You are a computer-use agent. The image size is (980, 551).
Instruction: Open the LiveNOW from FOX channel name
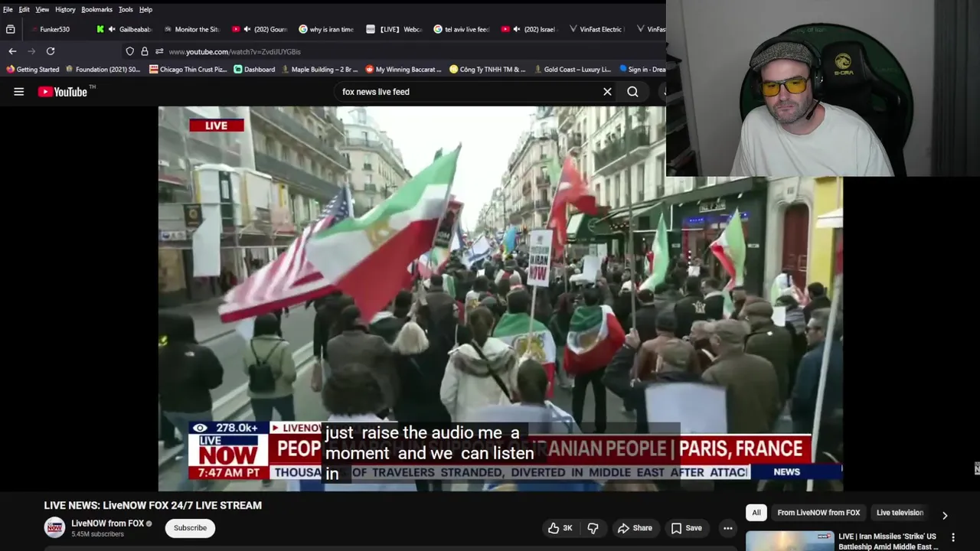tap(107, 523)
